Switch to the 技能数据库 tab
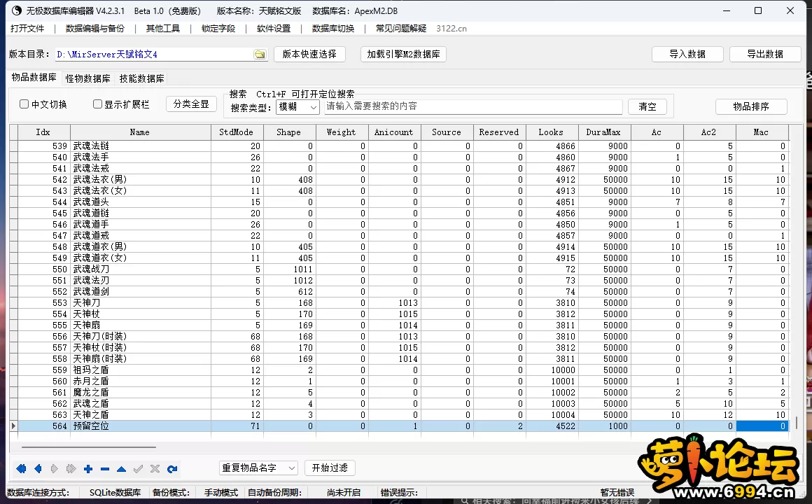 [142, 78]
